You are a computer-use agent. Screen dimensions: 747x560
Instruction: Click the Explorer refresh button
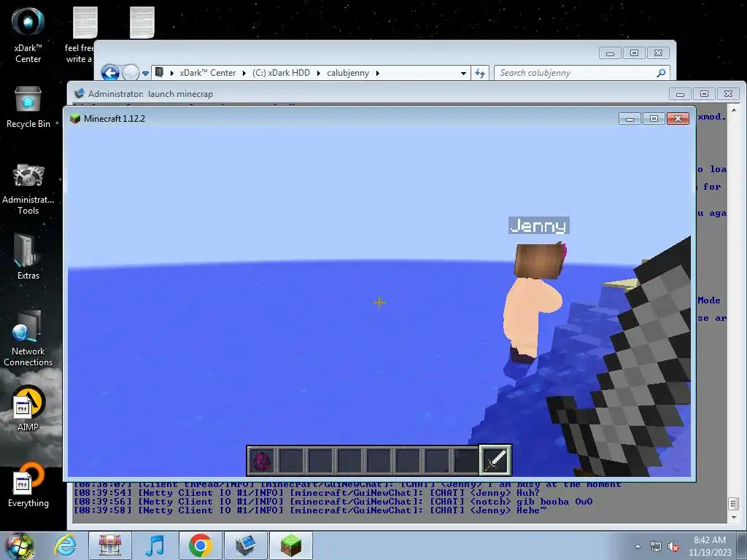tap(480, 73)
